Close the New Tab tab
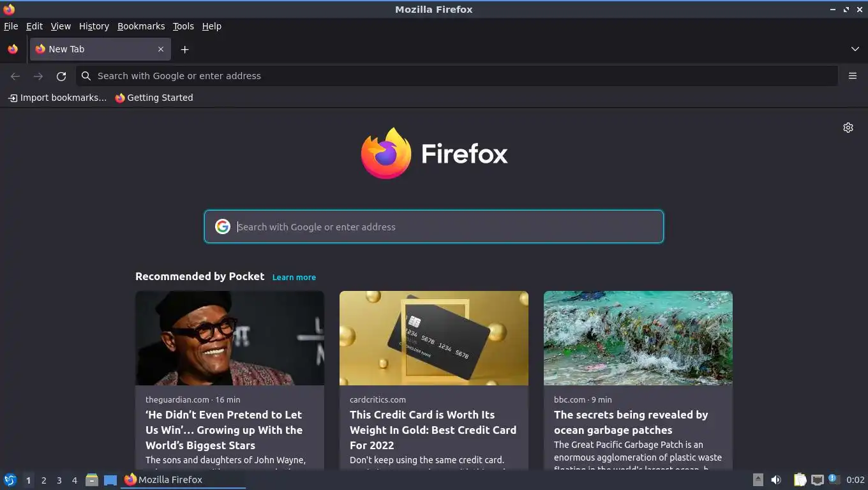The width and height of the screenshot is (868, 490). pyautogui.click(x=161, y=49)
